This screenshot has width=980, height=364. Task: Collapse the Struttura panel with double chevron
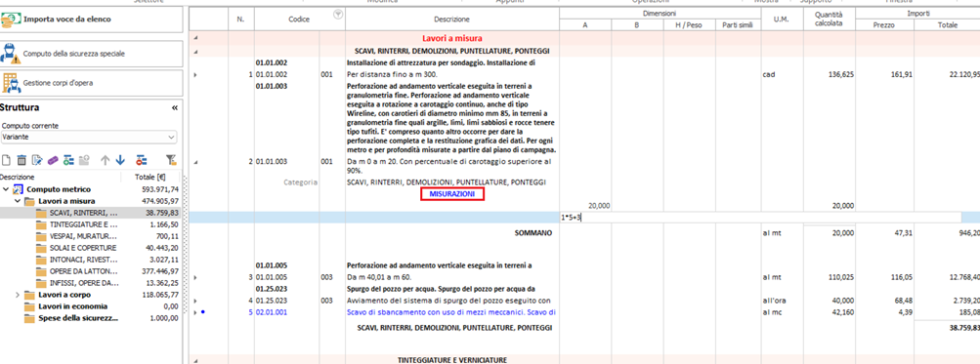click(174, 108)
